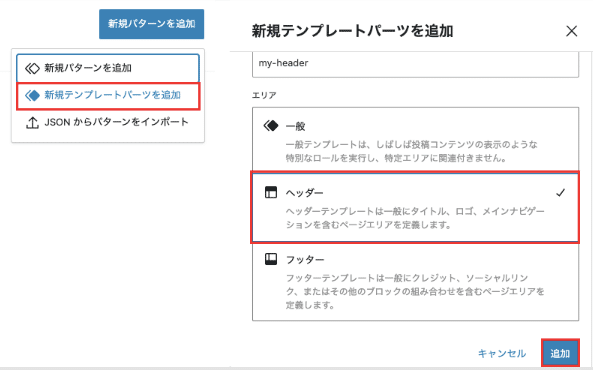This screenshot has width=593, height=370.
Task: Select 新規パターンを追加 in the dropdown menu
Action: (108, 68)
